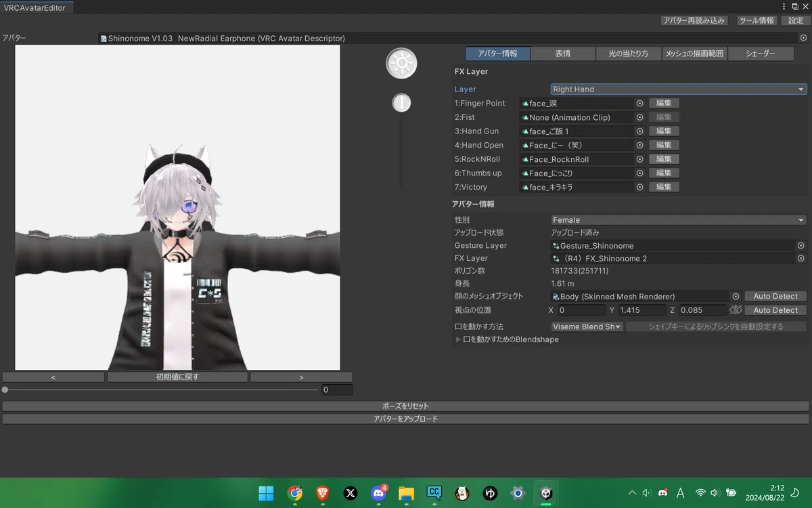The height and width of the screenshot is (508, 812).
Task: Open object picker for FX_Shinonome 2 controller
Action: (x=800, y=259)
